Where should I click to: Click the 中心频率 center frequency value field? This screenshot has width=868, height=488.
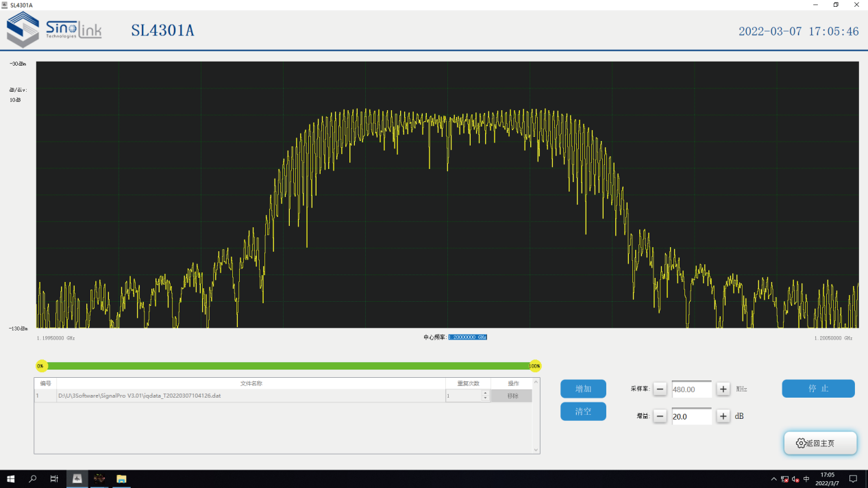pos(467,337)
